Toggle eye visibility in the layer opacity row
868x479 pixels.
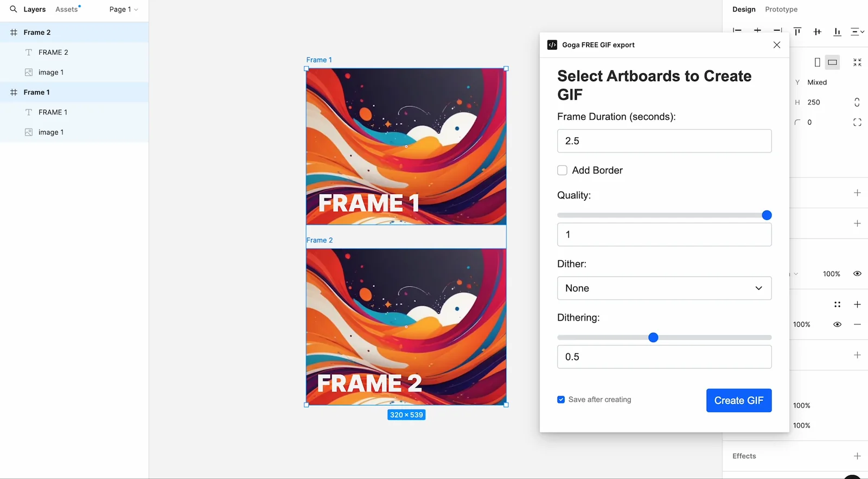click(857, 274)
